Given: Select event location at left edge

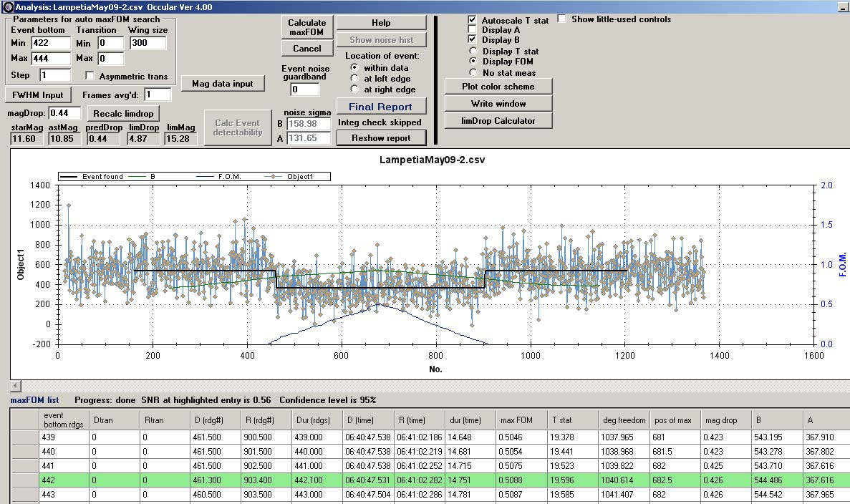Looking at the screenshot, I should click(x=354, y=79).
